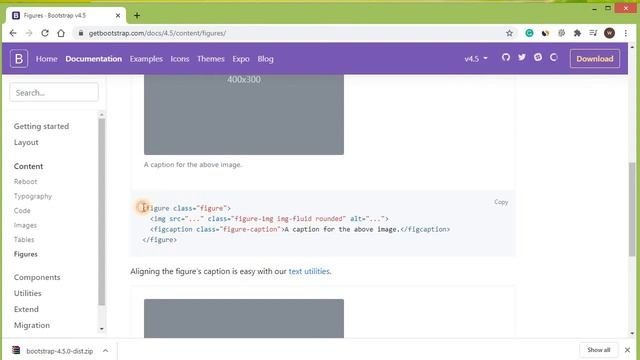The width and height of the screenshot is (640, 360).
Task: Click the bootstrap-4.5.0-dist.zip file icon
Action: [x=16, y=350]
